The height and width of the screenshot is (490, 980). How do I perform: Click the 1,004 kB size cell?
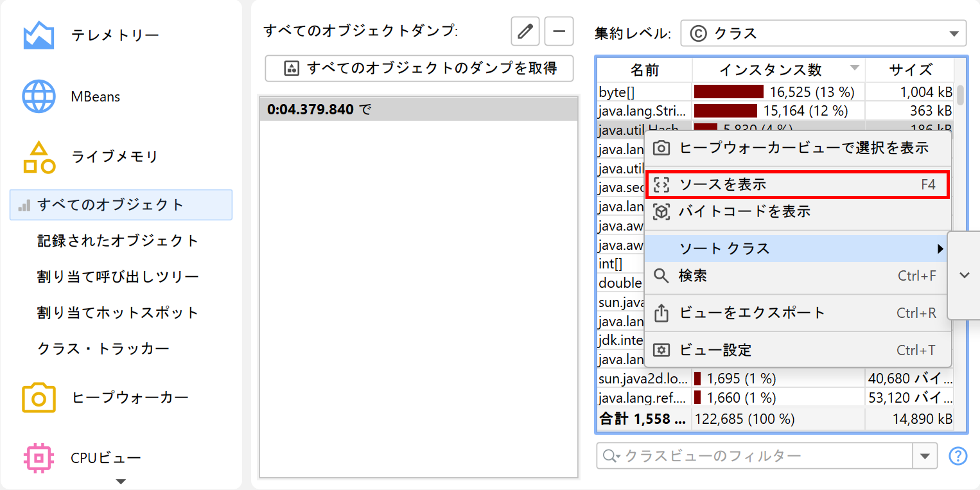tap(910, 91)
